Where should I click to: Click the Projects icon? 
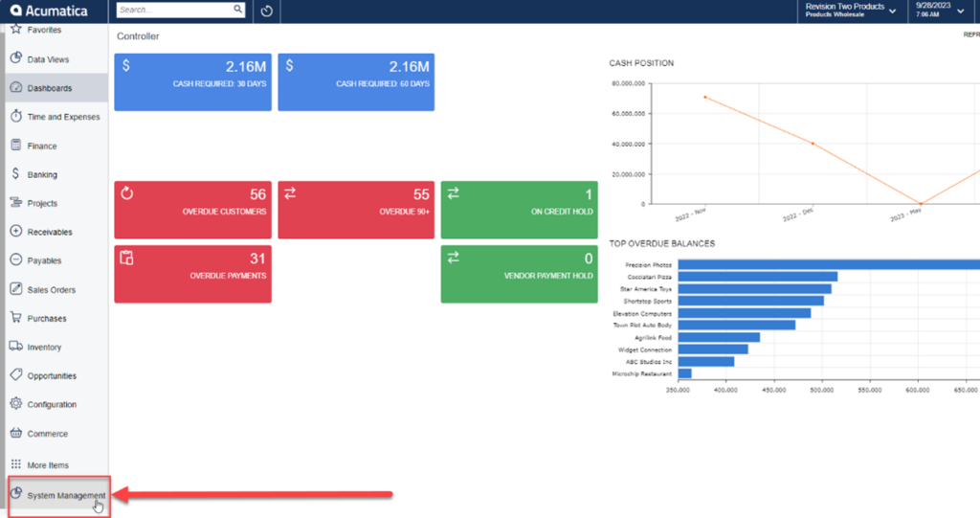16,202
